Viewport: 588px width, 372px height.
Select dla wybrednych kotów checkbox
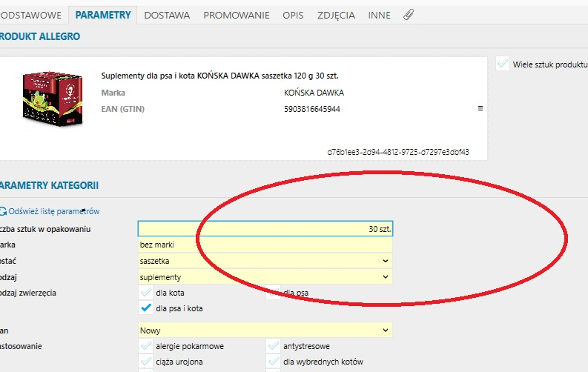(274, 362)
